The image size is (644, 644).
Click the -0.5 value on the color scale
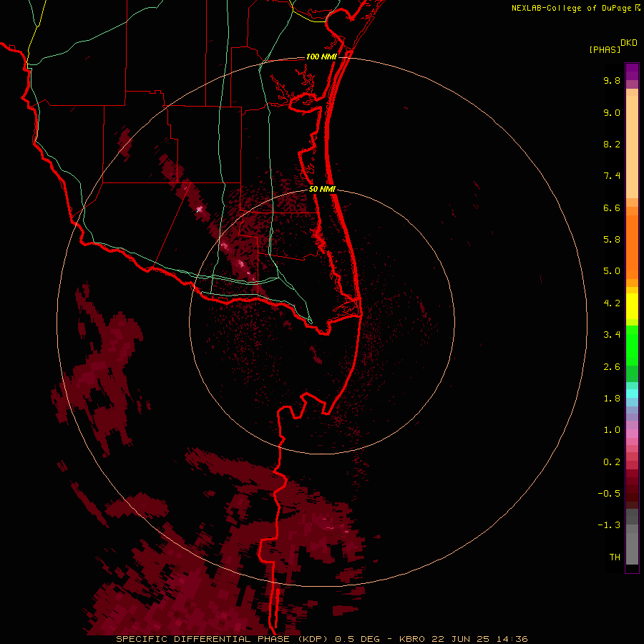point(609,494)
